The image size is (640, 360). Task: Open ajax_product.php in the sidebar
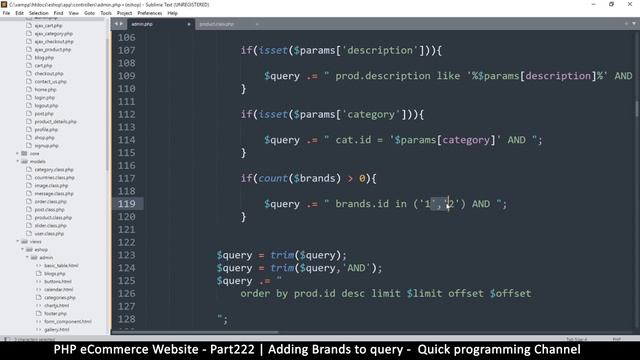pos(53,50)
